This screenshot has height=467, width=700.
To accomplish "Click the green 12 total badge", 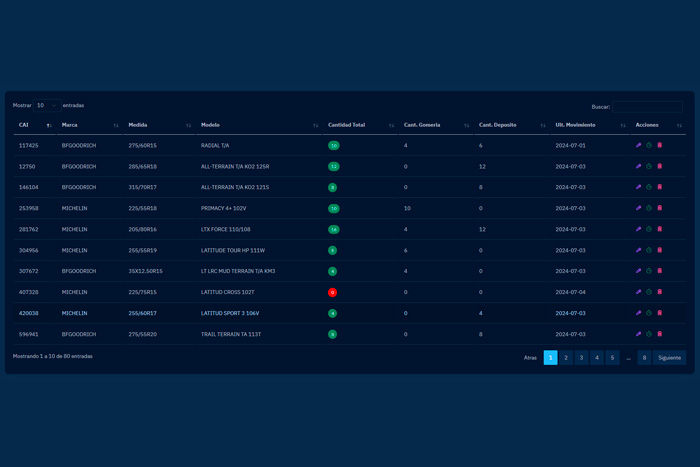I will [333, 167].
